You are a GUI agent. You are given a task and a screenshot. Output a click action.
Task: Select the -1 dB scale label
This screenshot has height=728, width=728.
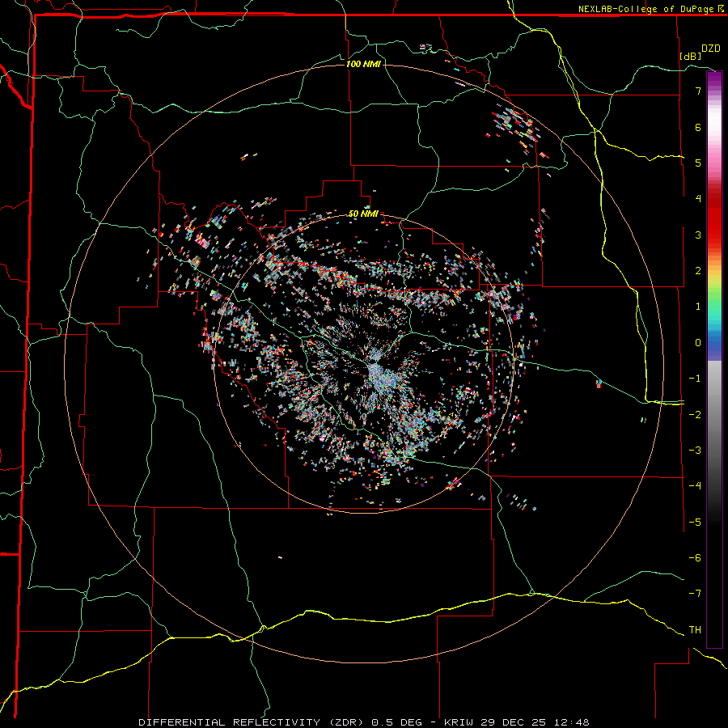click(695, 379)
